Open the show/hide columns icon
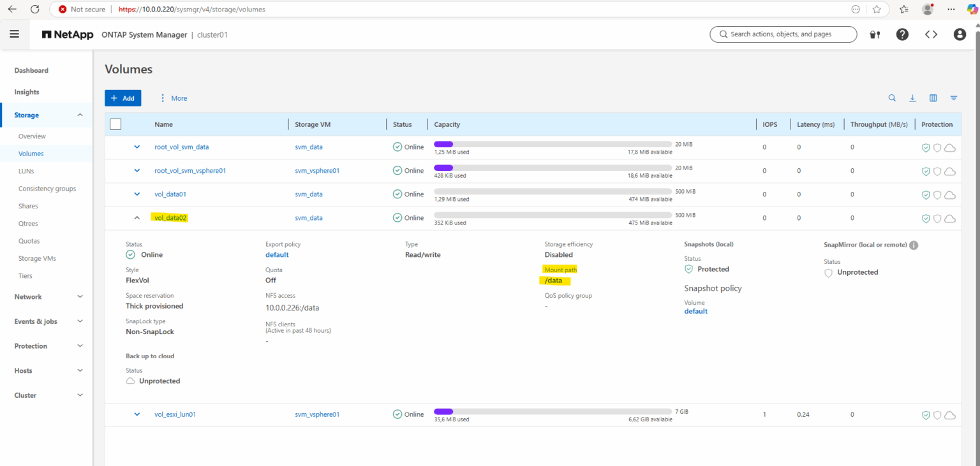 [933, 98]
